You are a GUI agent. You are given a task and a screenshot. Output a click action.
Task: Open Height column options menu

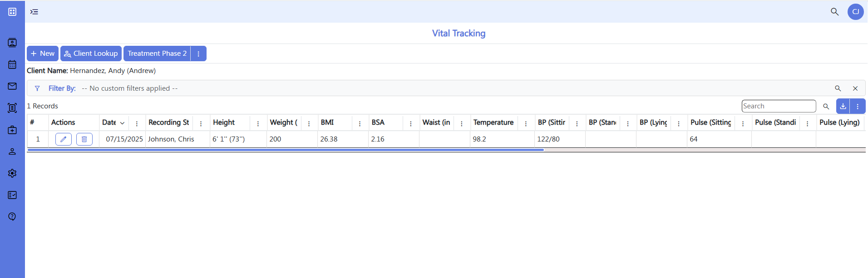pyautogui.click(x=258, y=123)
